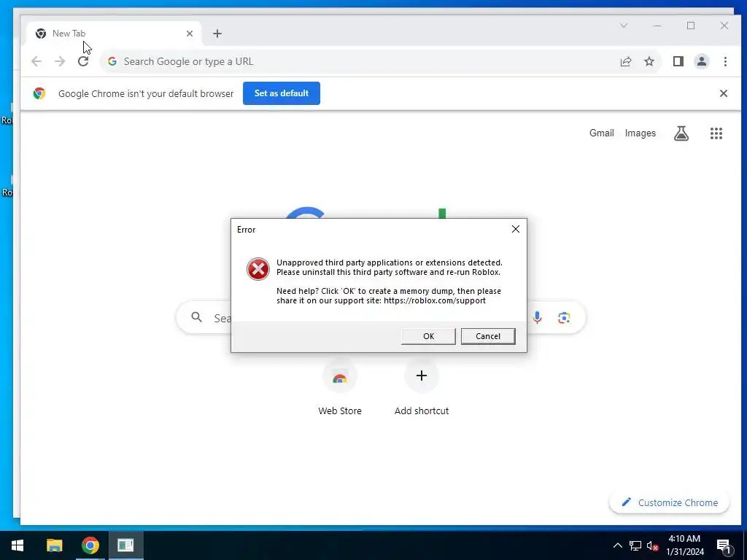747x560 pixels.
Task: Click the muted volume tray icon
Action: (653, 545)
